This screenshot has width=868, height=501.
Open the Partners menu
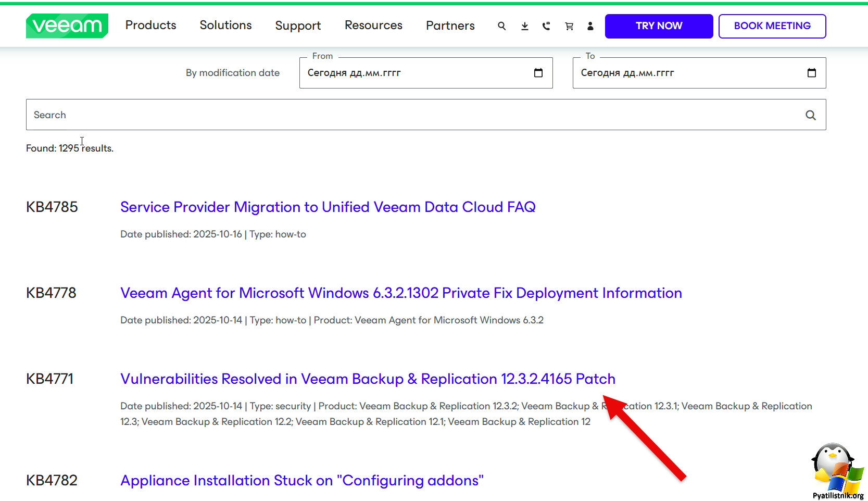pyautogui.click(x=450, y=26)
